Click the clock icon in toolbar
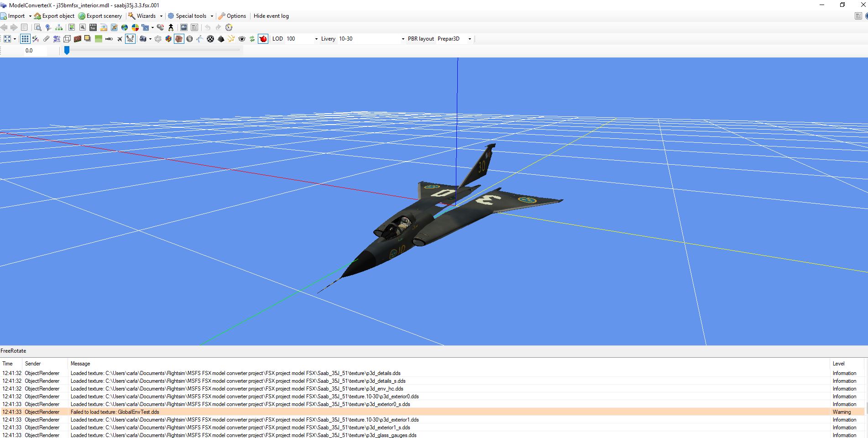This screenshot has width=868, height=438. pos(229,27)
